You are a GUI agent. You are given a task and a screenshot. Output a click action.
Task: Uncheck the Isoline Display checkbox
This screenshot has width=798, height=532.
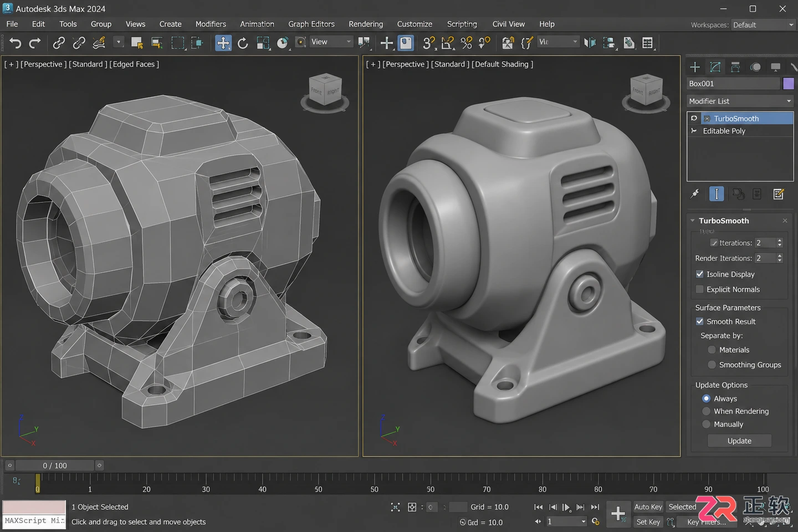click(700, 274)
